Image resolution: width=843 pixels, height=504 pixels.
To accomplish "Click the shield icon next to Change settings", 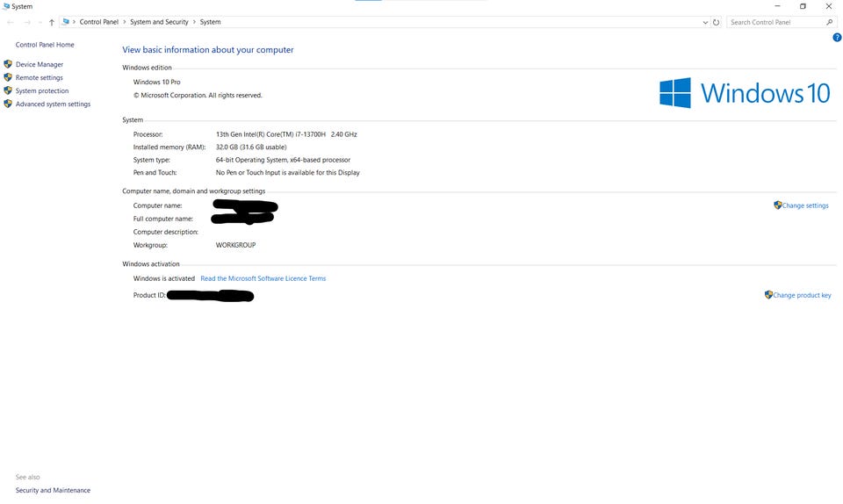I will [x=777, y=205].
